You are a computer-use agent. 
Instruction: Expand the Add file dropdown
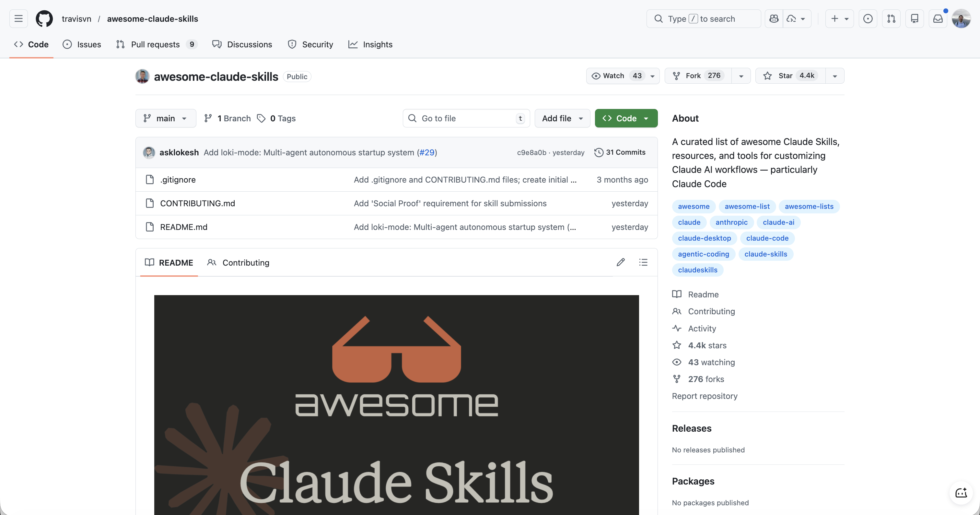(562, 118)
